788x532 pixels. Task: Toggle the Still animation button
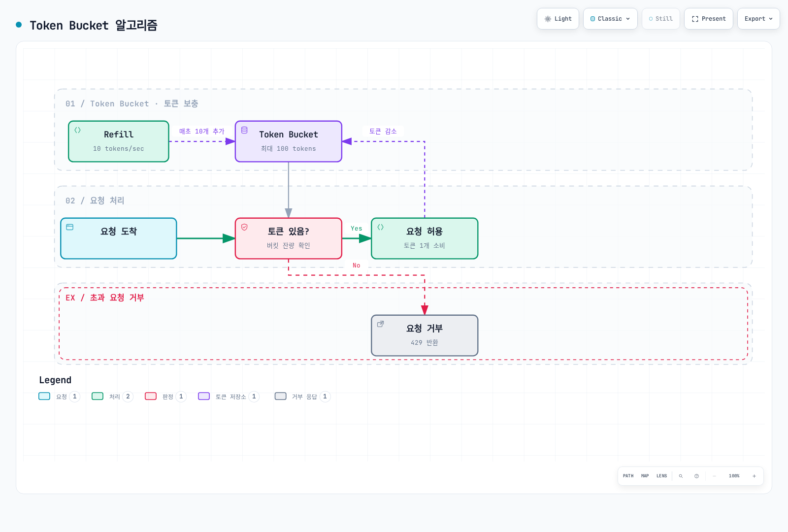661,19
